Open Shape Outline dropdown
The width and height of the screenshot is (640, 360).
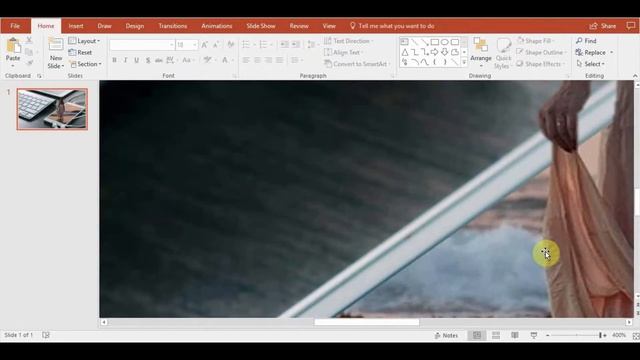(x=542, y=52)
